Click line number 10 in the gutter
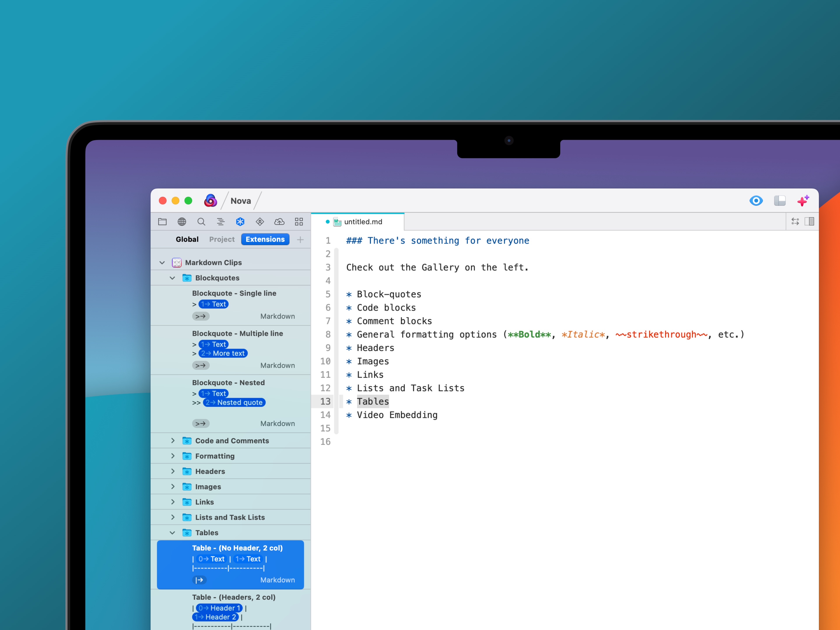 [x=325, y=362]
